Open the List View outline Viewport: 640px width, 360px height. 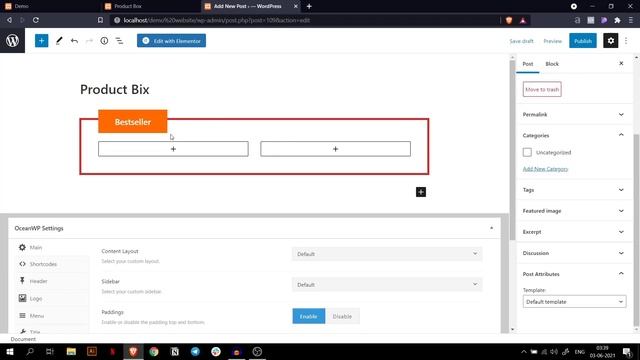(x=119, y=41)
